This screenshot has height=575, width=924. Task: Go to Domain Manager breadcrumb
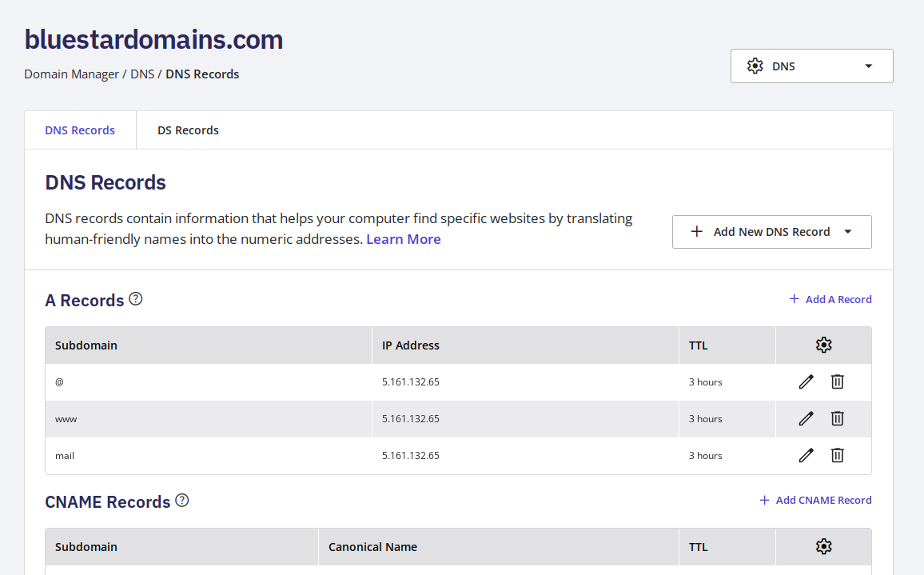point(71,74)
